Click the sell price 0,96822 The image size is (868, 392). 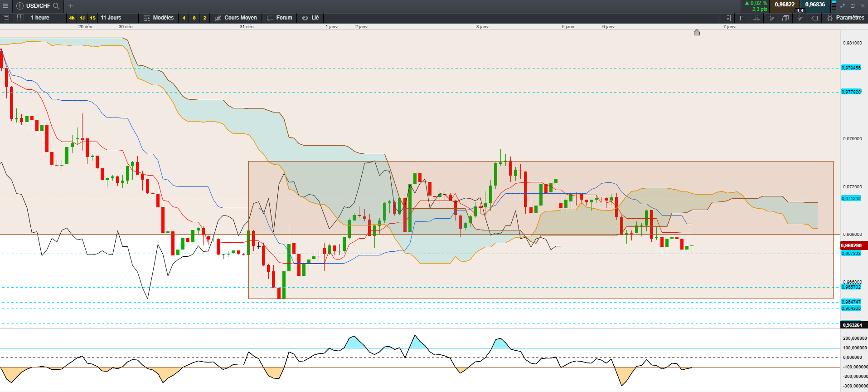[x=785, y=5]
